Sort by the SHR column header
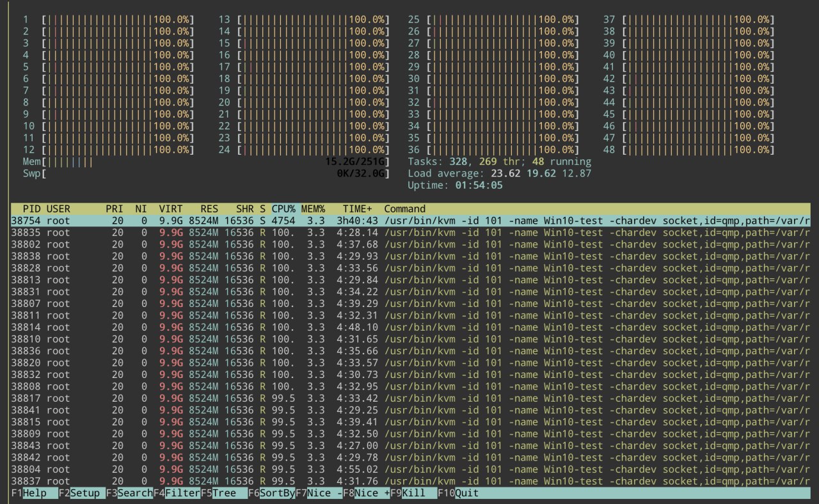Screen dimensions: 819x504 (x=244, y=209)
